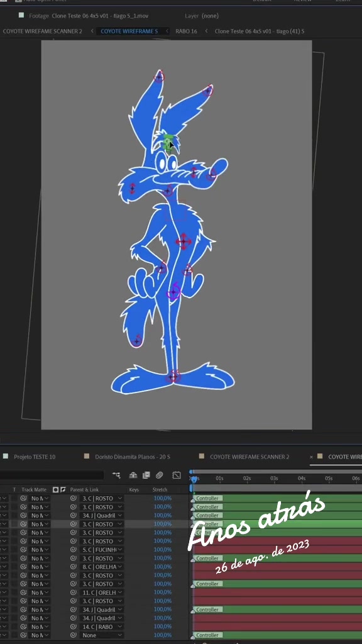
Task: Toggle T switch in FUCINHO row
Action: (14, 550)
